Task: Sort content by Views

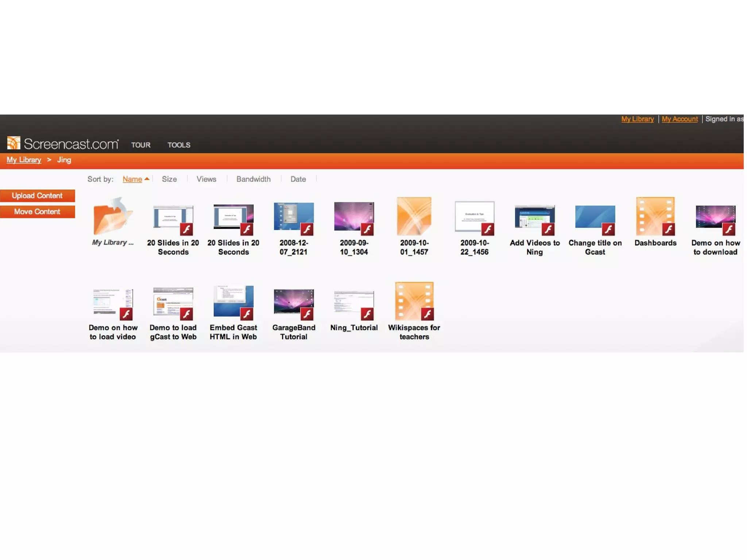Action: [206, 179]
